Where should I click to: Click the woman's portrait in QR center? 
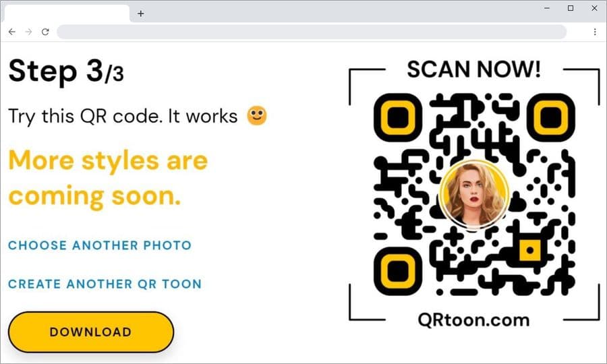[x=474, y=195]
